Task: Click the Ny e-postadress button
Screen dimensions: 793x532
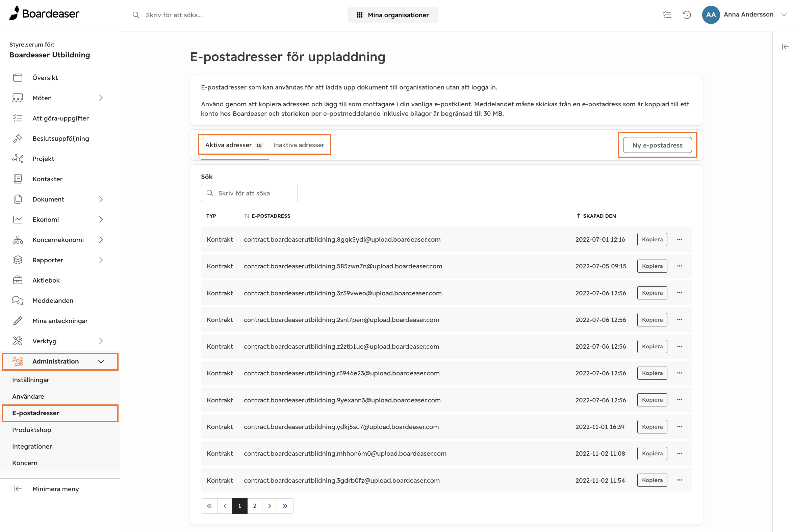Action: coord(657,145)
